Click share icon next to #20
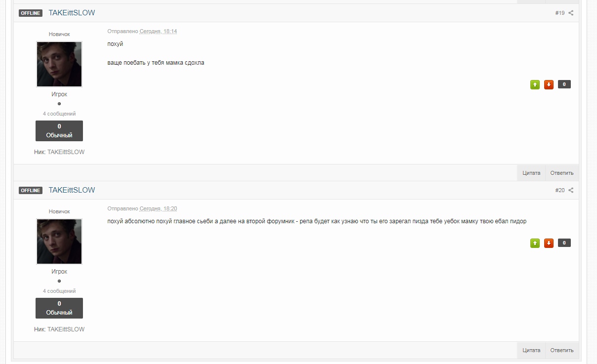The width and height of the screenshot is (597, 364). point(571,190)
